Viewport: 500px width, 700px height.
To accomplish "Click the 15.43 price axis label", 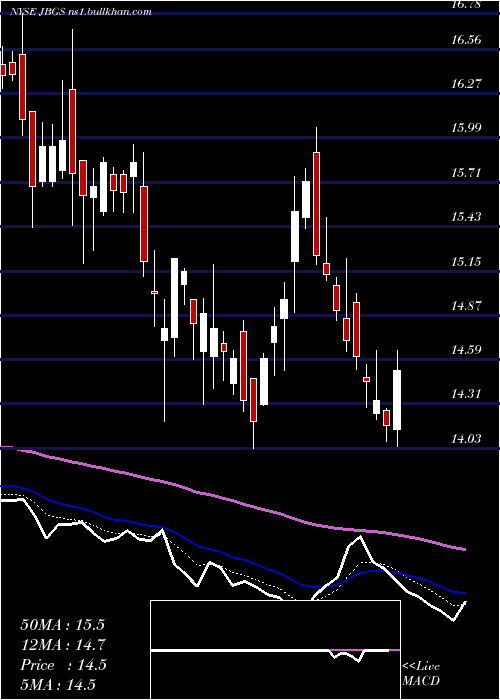I will point(466,217).
